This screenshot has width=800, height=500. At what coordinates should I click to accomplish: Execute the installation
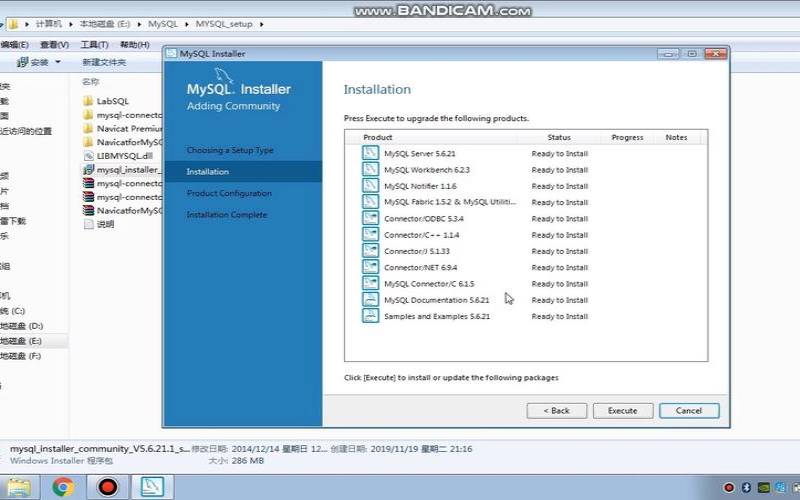[622, 411]
